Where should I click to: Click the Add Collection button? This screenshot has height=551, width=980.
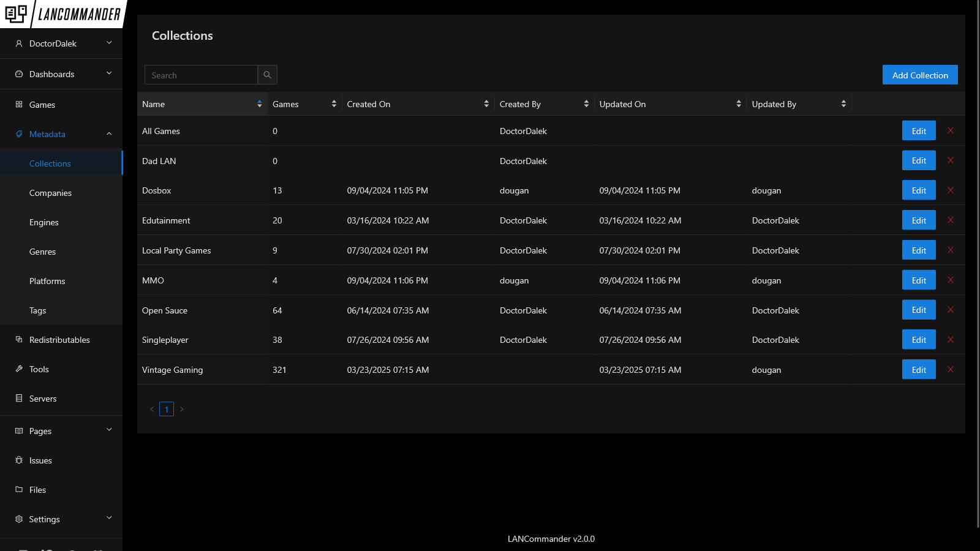(x=919, y=75)
